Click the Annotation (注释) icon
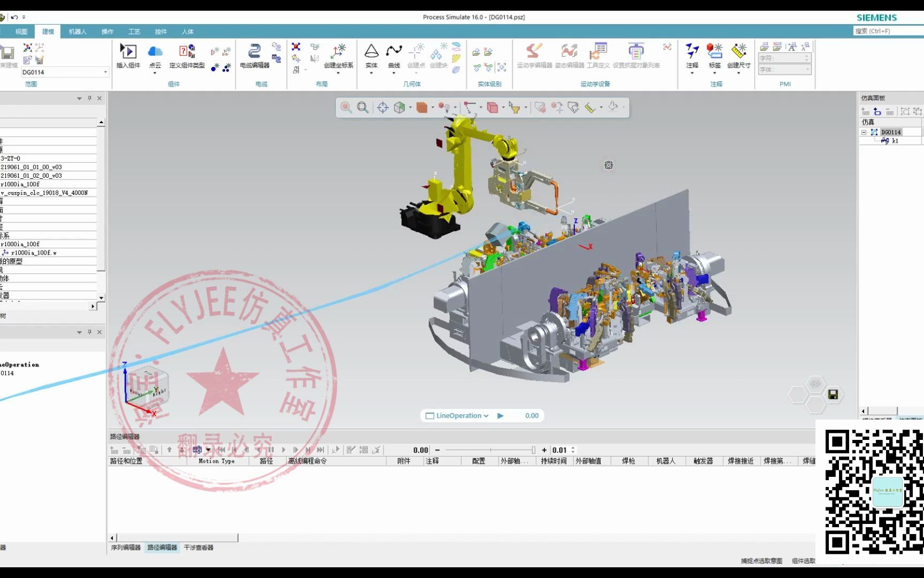 [x=692, y=51]
